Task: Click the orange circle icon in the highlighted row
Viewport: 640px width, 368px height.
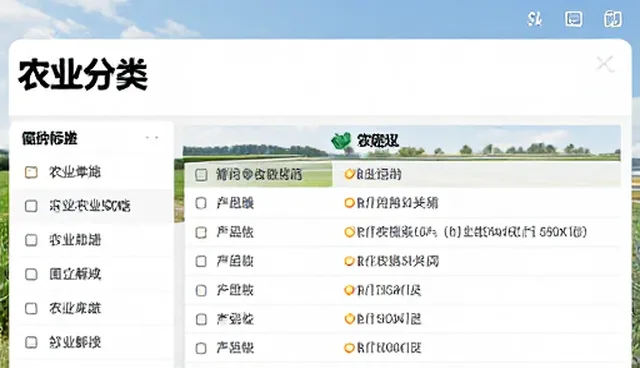Action: 349,174
